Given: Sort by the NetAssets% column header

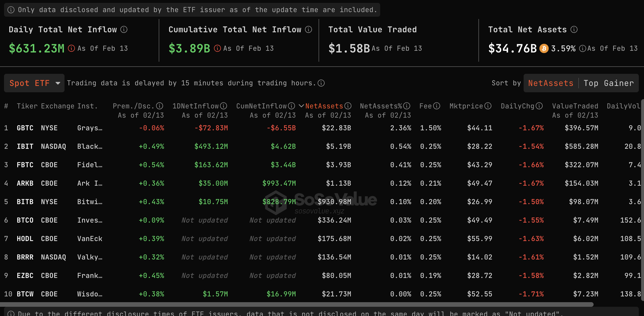Looking at the screenshot, I should pyautogui.click(x=381, y=106).
